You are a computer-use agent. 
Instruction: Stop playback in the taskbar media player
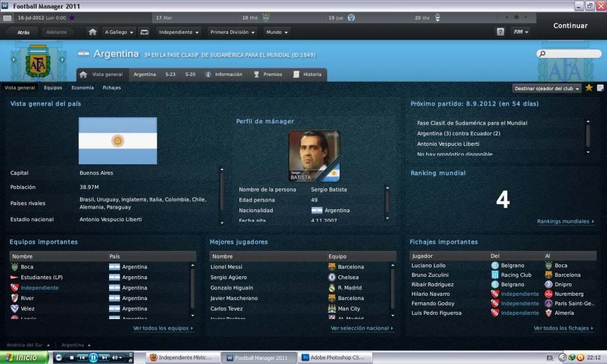[x=72, y=357]
